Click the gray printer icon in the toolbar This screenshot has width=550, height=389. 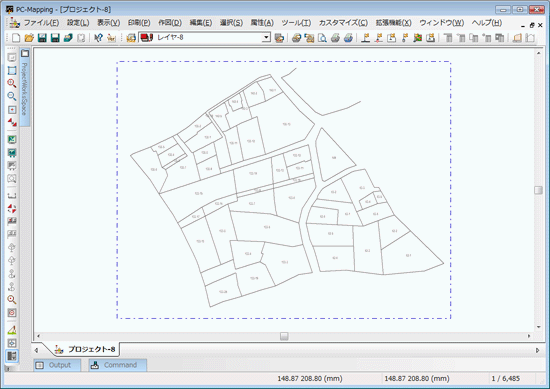pos(335,38)
